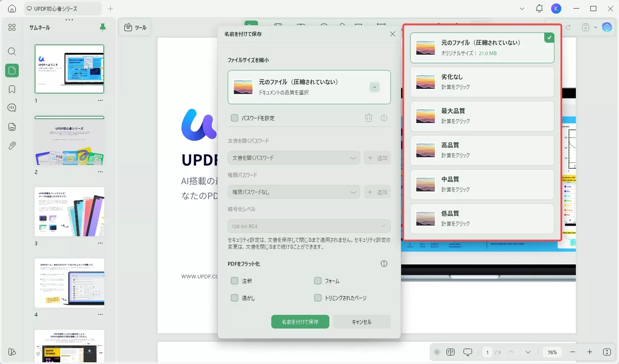
Task: Select the 中品質 quality option
Action: (482, 185)
